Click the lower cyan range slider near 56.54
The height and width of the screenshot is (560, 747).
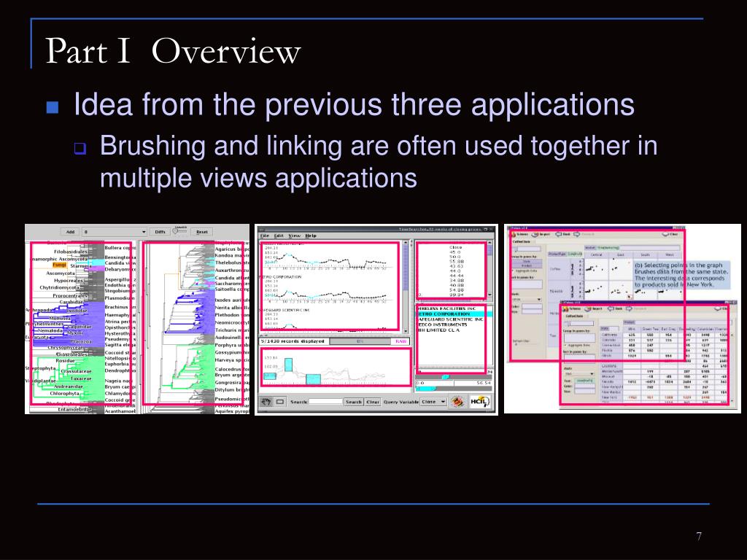tap(426, 389)
